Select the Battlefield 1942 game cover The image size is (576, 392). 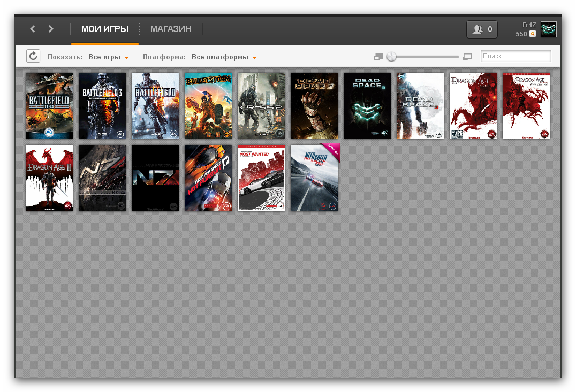[49, 106]
